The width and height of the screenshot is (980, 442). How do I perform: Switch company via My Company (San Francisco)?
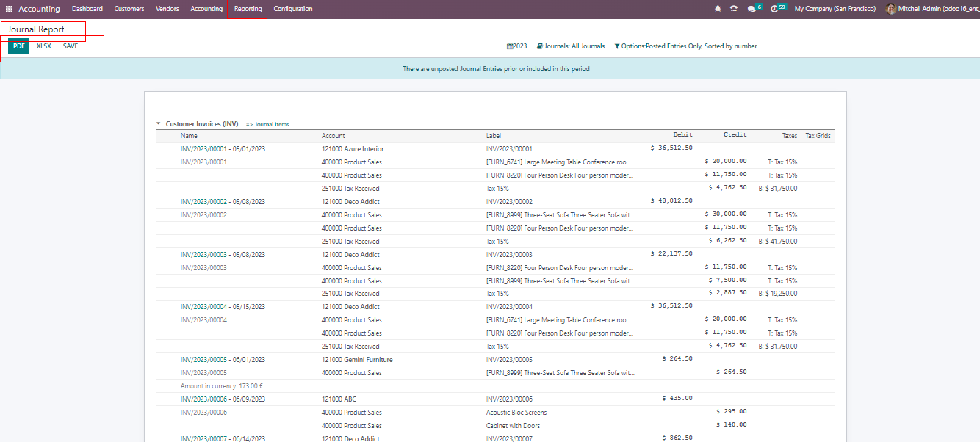click(835, 9)
